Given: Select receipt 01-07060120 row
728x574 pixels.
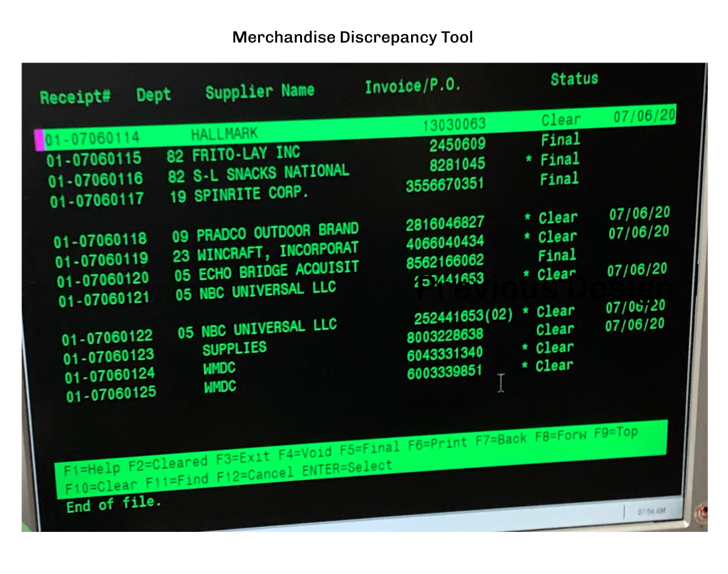Looking at the screenshot, I should [x=317, y=267].
